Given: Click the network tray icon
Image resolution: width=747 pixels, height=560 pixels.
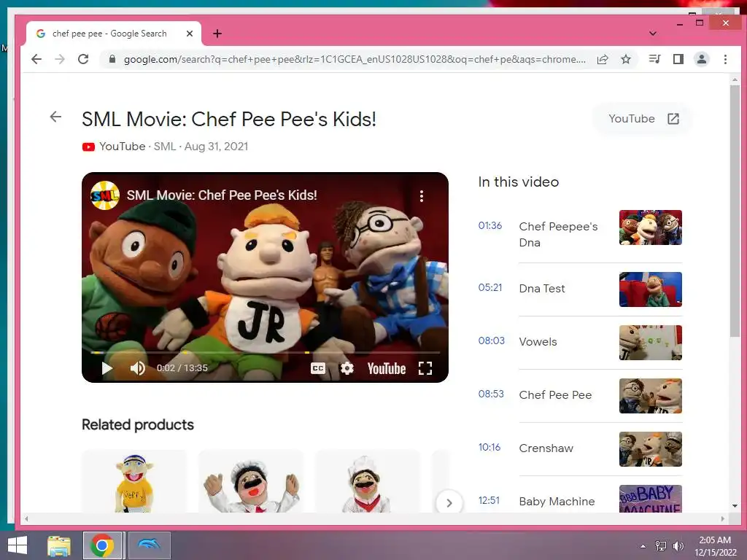Looking at the screenshot, I should point(661,546).
